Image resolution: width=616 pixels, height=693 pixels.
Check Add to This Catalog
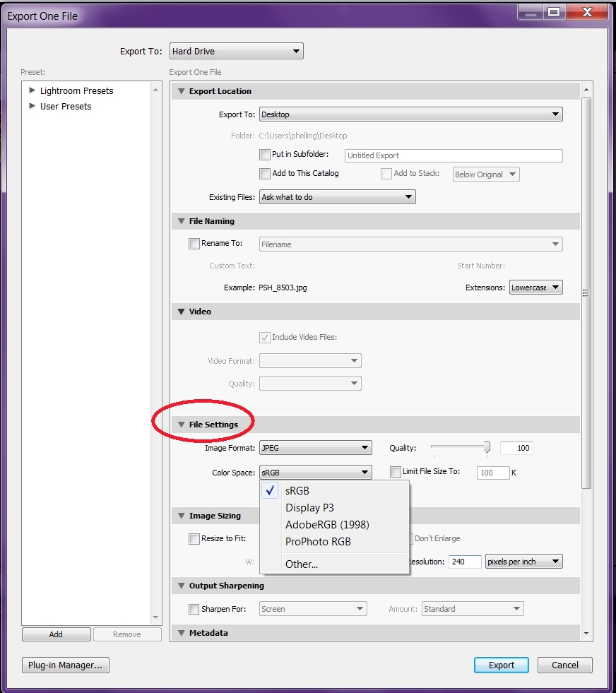[x=265, y=174]
